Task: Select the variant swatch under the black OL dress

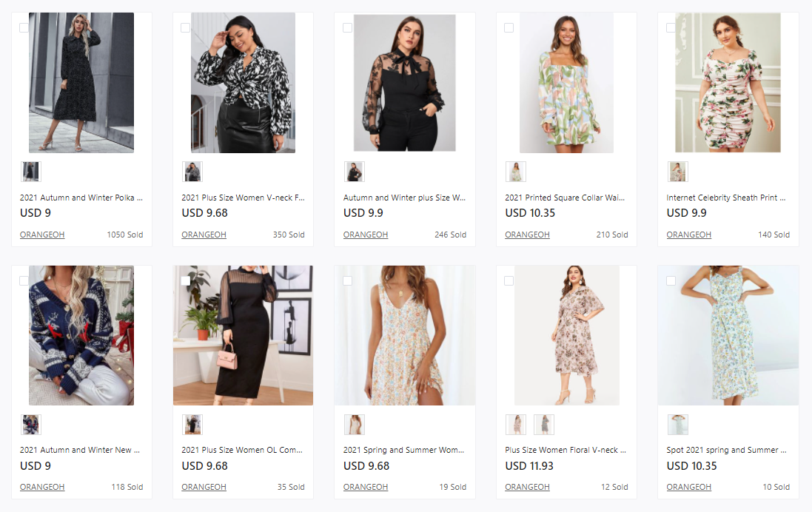Action: tap(192, 425)
